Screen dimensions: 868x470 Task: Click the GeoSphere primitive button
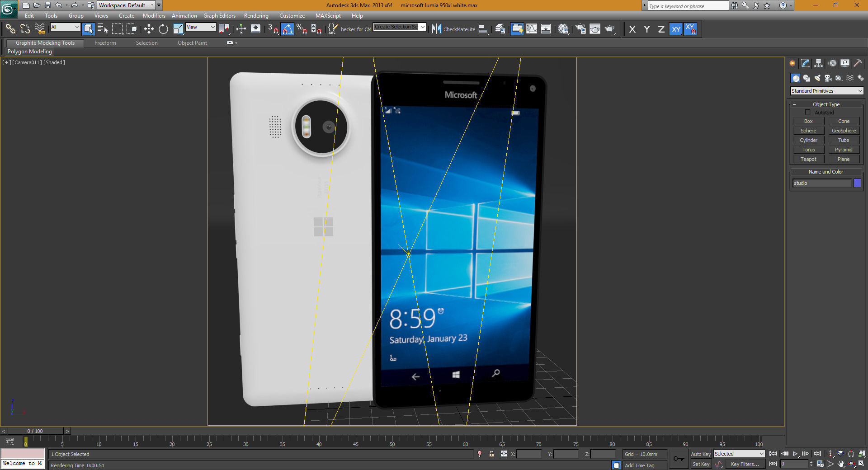844,131
